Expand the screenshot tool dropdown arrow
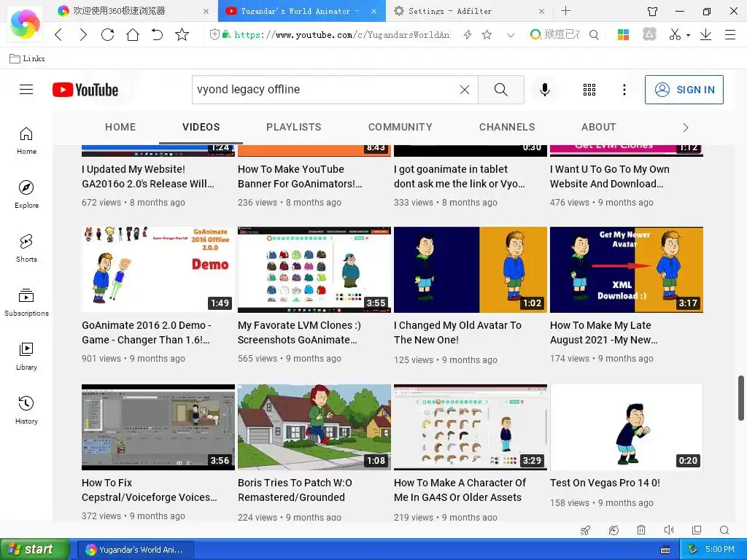Image resolution: width=747 pixels, height=560 pixels. (688, 35)
